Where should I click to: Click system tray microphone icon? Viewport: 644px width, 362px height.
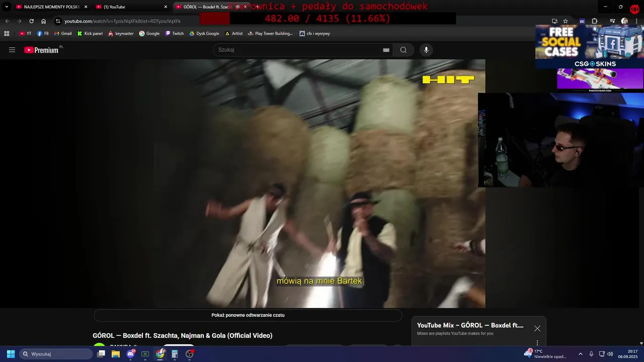click(591, 354)
